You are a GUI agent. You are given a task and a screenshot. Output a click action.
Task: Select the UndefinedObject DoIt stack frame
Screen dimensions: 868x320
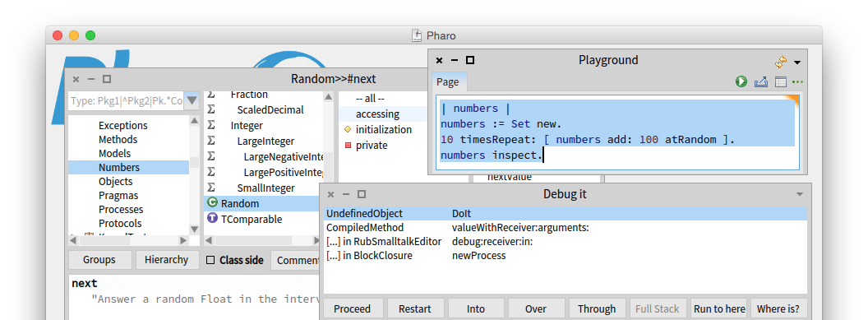click(x=566, y=213)
